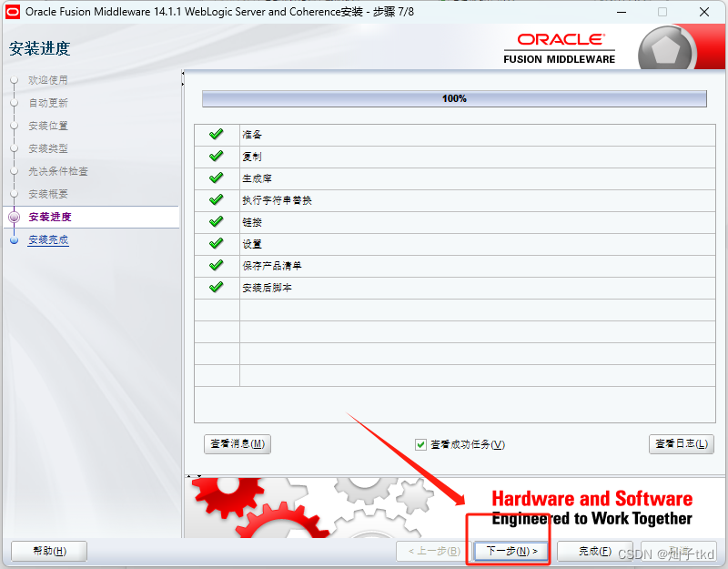
Task: Click the 设置 task row text
Action: pyautogui.click(x=252, y=244)
